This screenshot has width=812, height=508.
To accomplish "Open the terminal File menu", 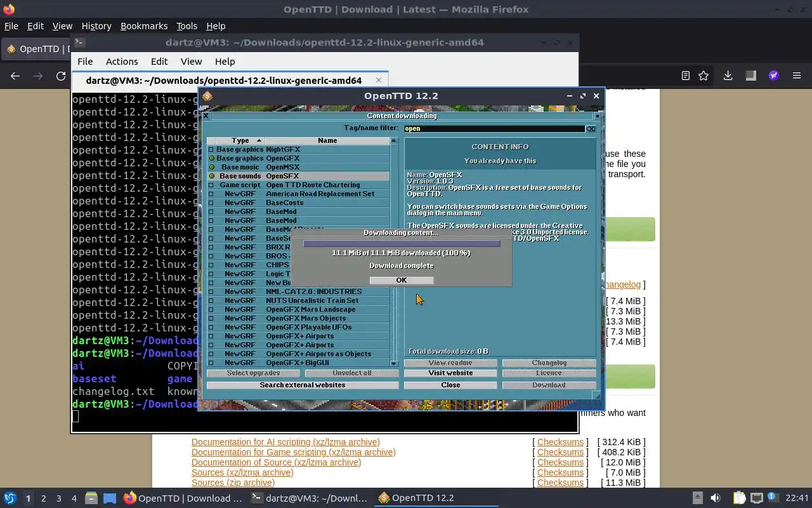I will pyautogui.click(x=85, y=62).
